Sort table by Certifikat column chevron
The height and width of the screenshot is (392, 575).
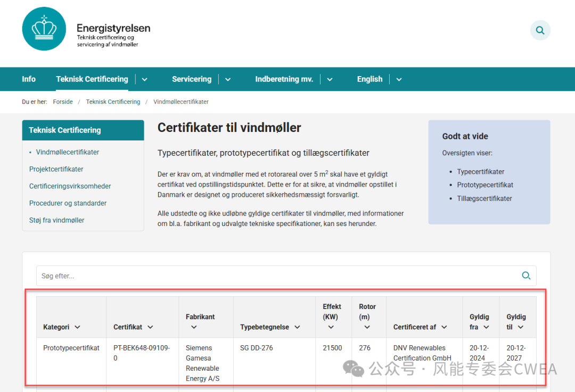150,327
